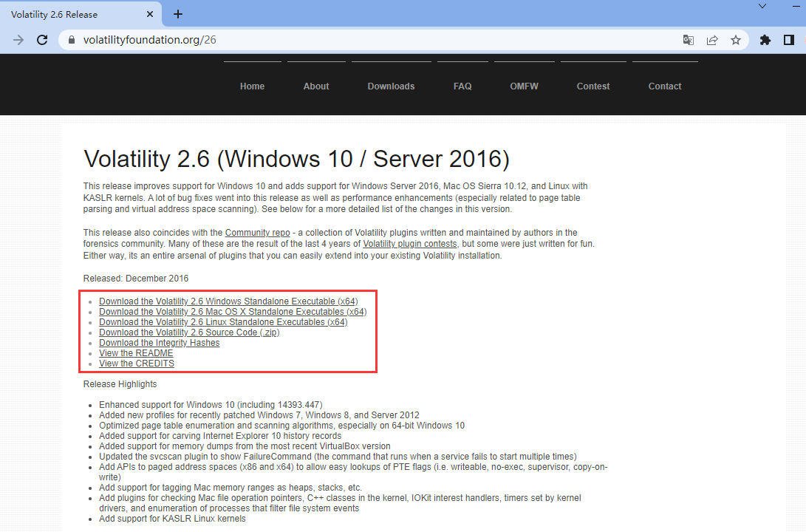This screenshot has width=806, height=532.
Task: Click the Enhanced support for Windows 10 line
Action: (211, 405)
